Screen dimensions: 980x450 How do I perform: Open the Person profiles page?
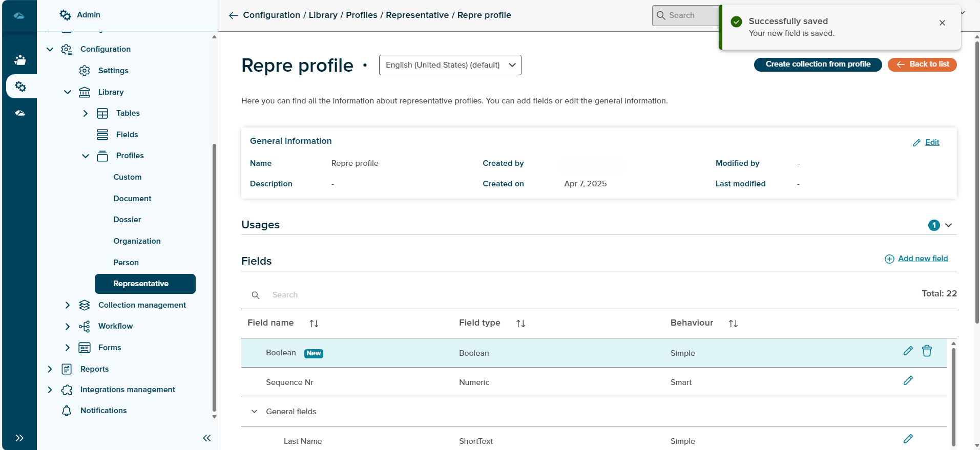[x=126, y=263]
